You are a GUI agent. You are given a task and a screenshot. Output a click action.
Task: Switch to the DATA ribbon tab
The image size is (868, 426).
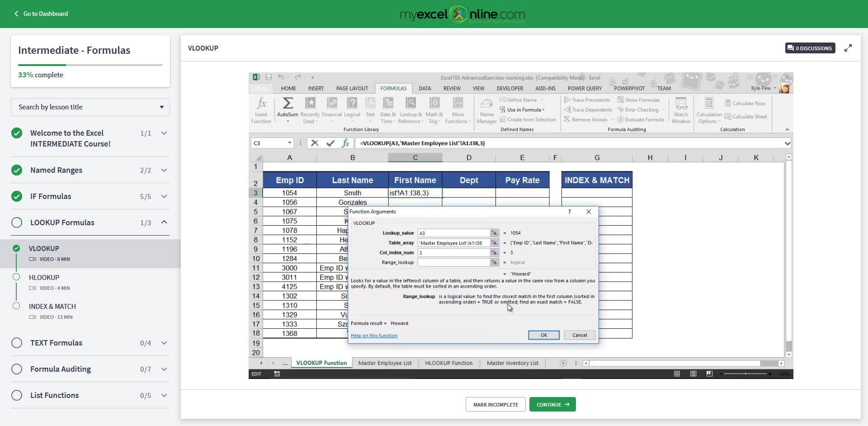click(x=425, y=88)
